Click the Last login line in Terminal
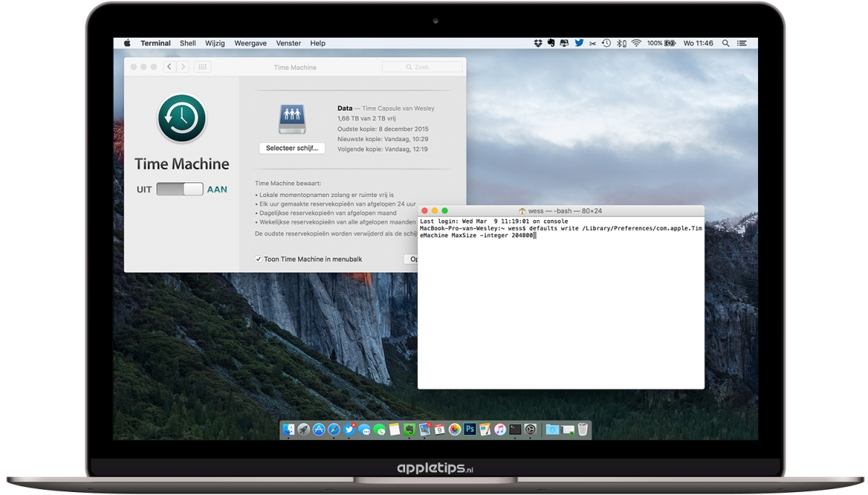The width and height of the screenshot is (868, 495). 494,221
